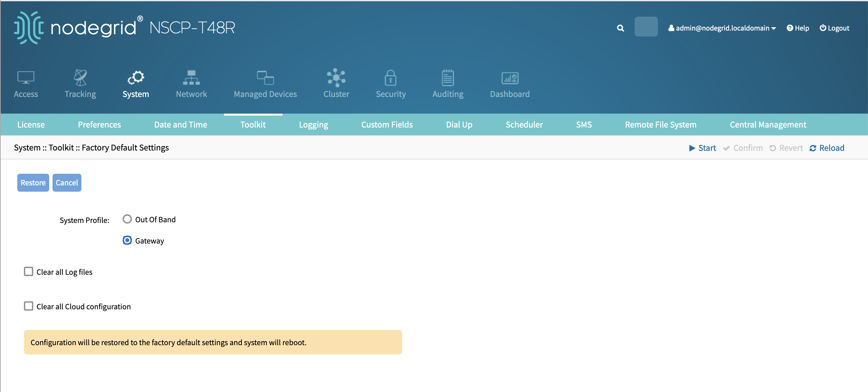
Task: Click the NSCP-T48R model name text
Action: coord(192,28)
